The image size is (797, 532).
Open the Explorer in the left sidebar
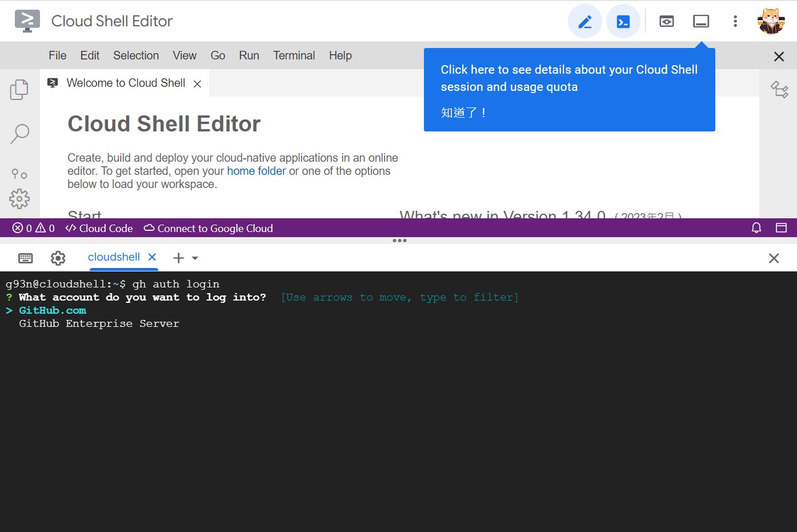tap(19, 89)
